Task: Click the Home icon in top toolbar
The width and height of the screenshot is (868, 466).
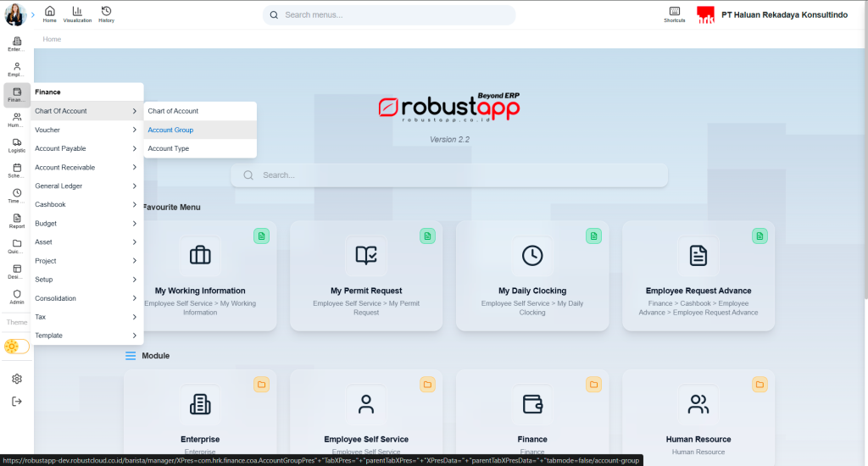Action: (50, 13)
